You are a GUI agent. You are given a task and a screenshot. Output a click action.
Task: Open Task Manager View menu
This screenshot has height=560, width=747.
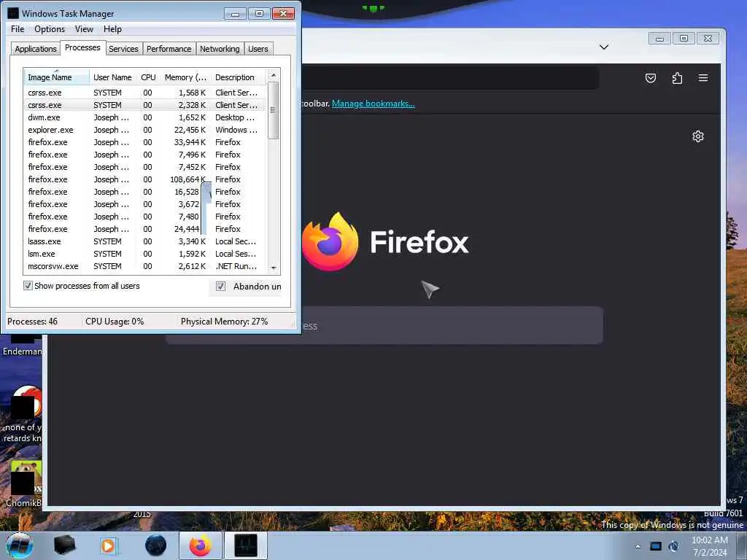coord(84,29)
